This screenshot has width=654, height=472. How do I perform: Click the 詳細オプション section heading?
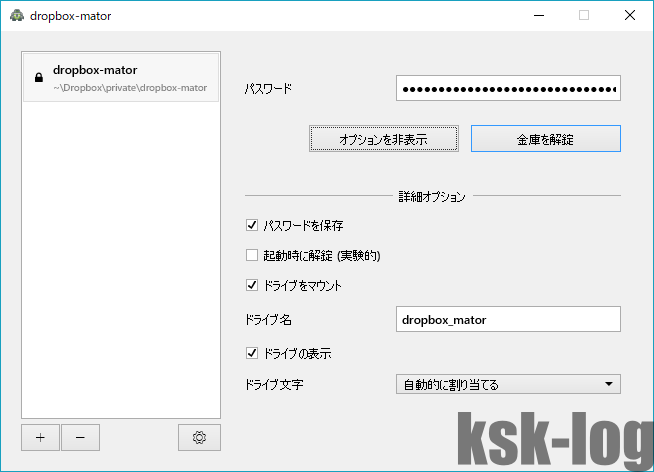[x=432, y=197]
